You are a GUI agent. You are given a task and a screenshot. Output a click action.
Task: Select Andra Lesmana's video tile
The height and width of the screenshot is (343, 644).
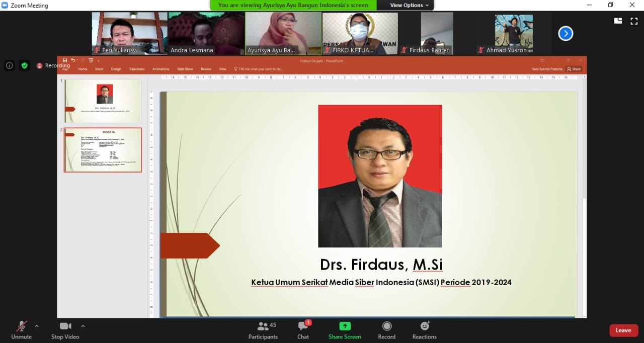[206, 33]
